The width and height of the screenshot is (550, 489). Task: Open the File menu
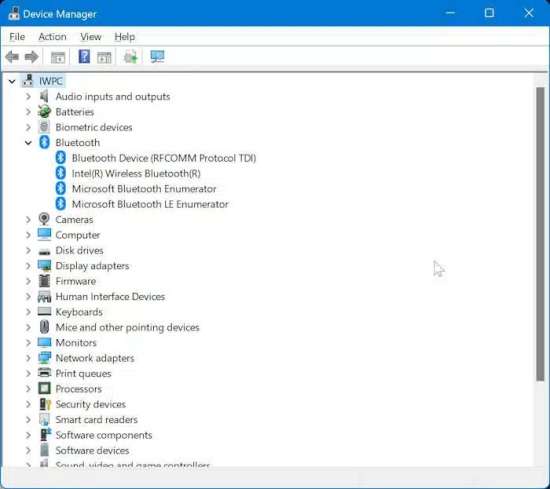tap(17, 36)
